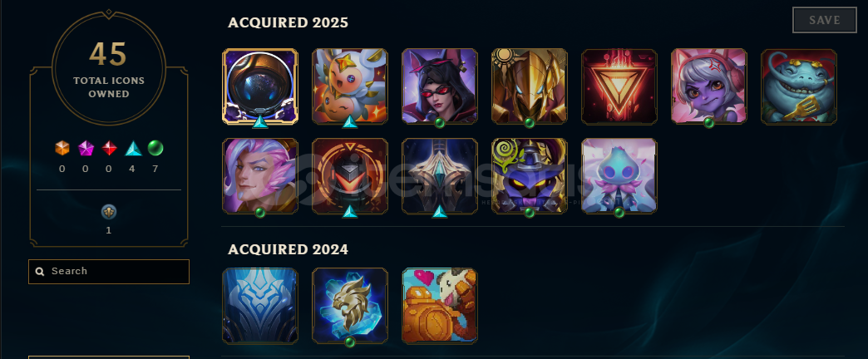
Task: Select the red circular robot visor icon
Action: coord(350,176)
